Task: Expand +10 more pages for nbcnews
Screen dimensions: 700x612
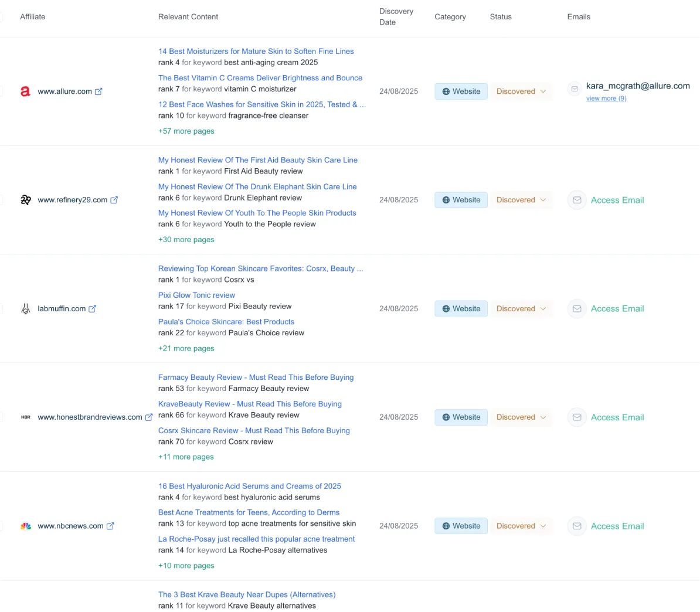Action: [186, 566]
